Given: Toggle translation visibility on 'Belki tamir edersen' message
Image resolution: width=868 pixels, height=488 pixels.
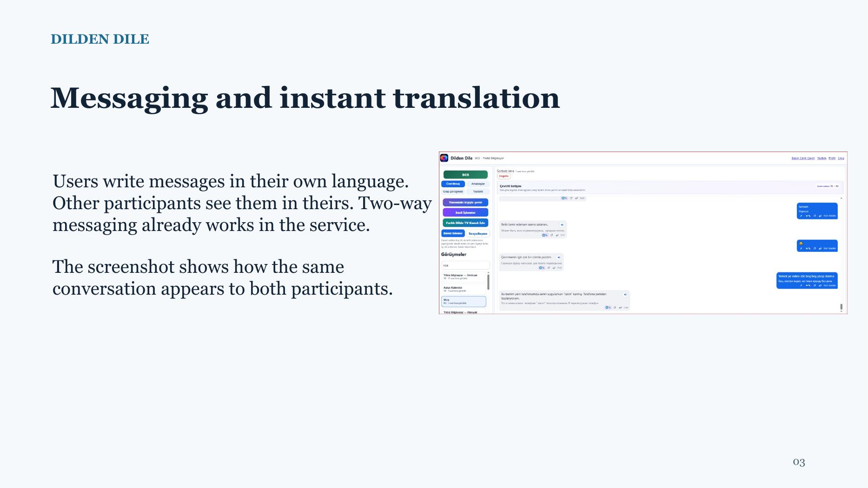Looking at the screenshot, I should [x=545, y=235].
